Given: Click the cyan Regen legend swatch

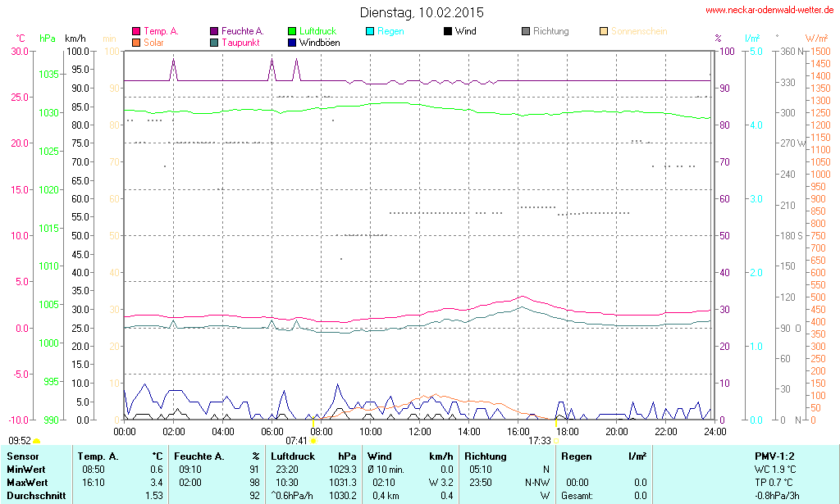Looking at the screenshot, I should click(x=370, y=32).
